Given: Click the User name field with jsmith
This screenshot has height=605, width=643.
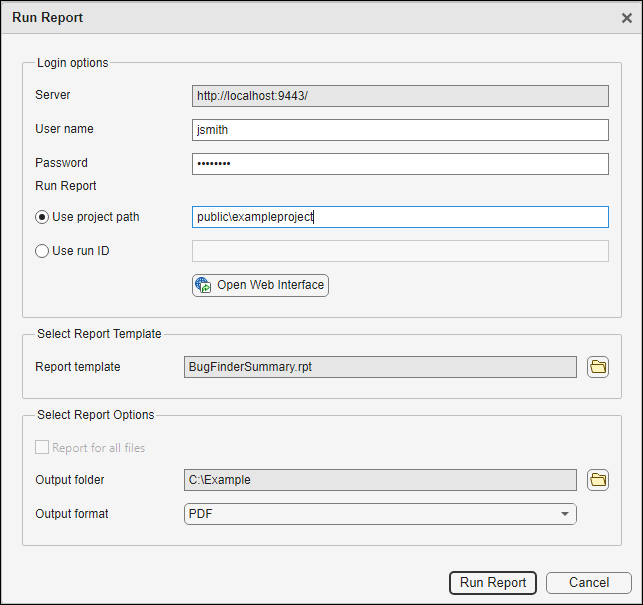Looking at the screenshot, I should (x=400, y=130).
